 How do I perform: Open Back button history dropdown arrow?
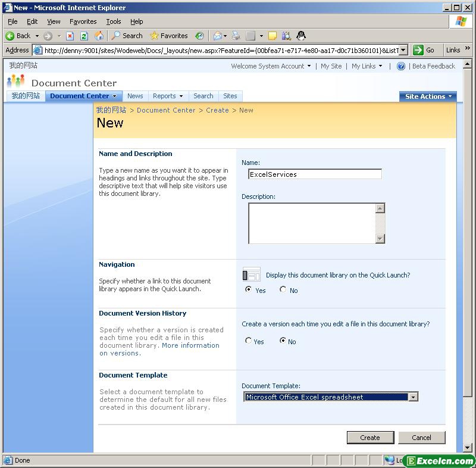[37, 36]
